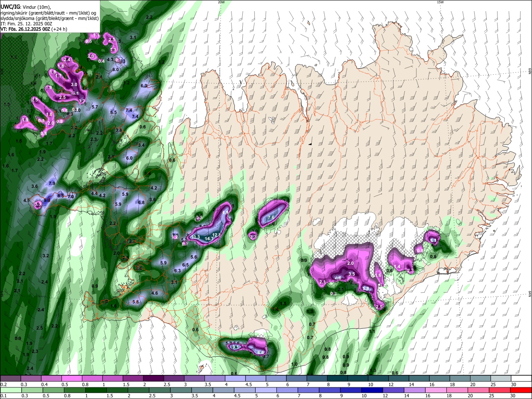
Task: Select the VT: Fös. 26.12.2025 00Z (+24 h) line
Action: [x=34, y=29]
